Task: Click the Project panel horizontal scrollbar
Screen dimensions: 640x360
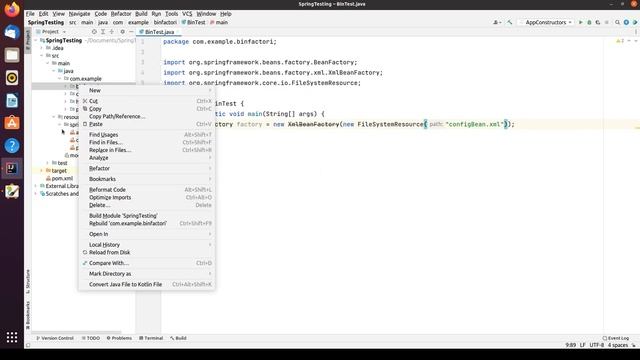Action: (x=76, y=332)
